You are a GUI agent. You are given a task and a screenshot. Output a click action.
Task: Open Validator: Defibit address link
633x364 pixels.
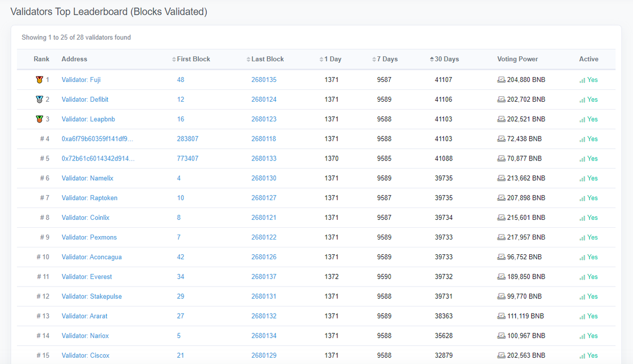pos(85,99)
